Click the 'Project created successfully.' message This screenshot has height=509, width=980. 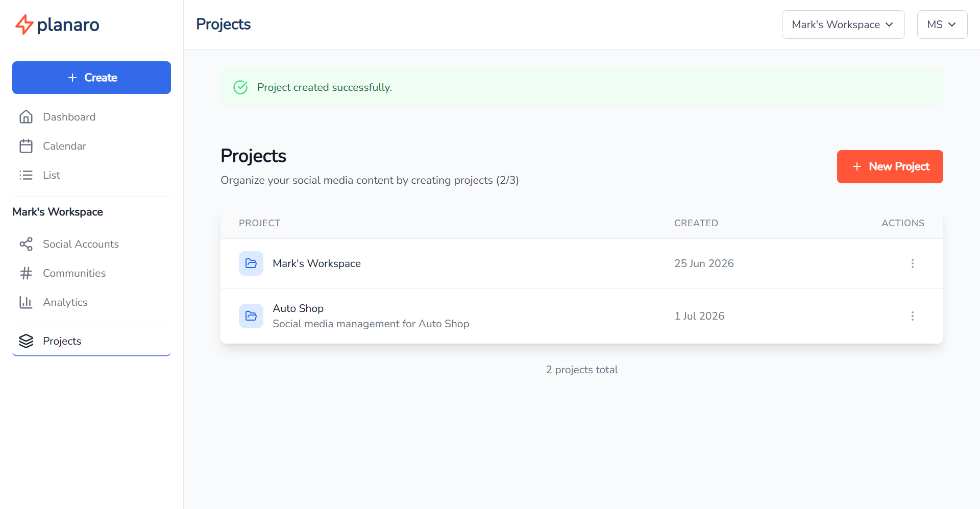(x=325, y=87)
